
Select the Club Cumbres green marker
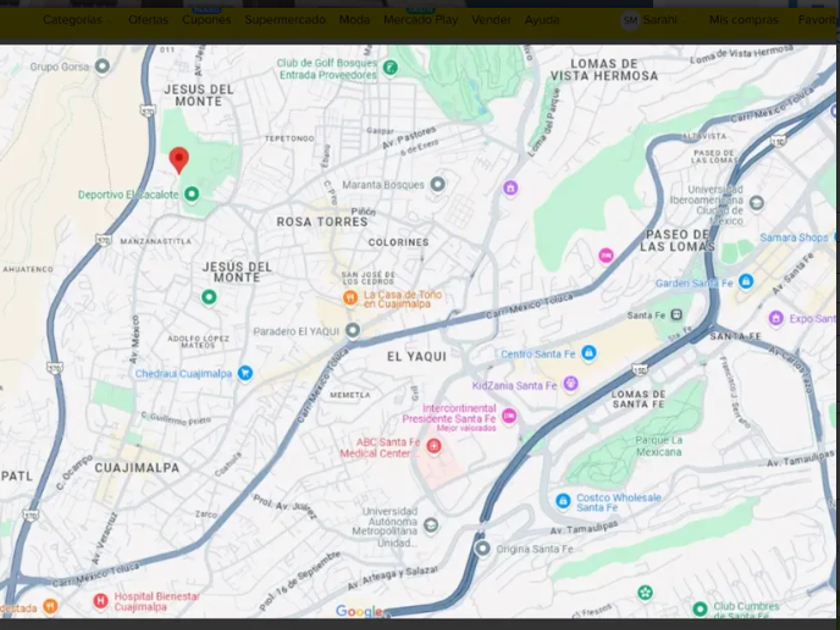coord(700,609)
